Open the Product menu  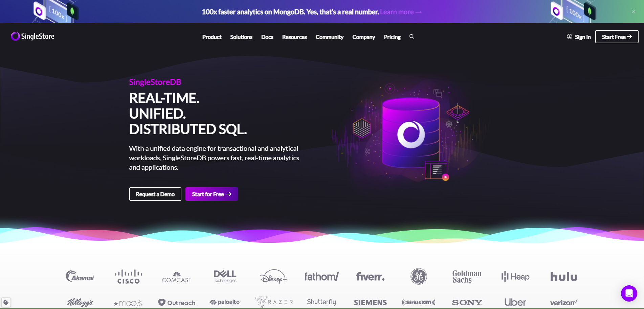(212, 37)
